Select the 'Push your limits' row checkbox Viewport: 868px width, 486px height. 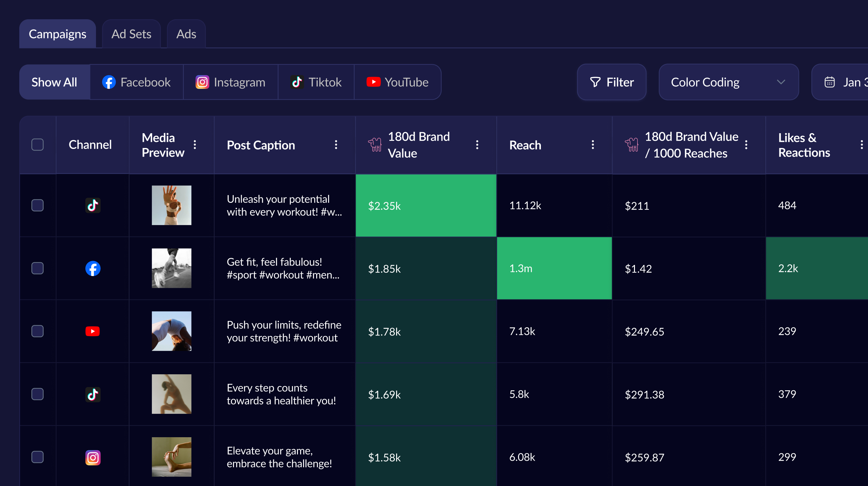[x=38, y=331]
